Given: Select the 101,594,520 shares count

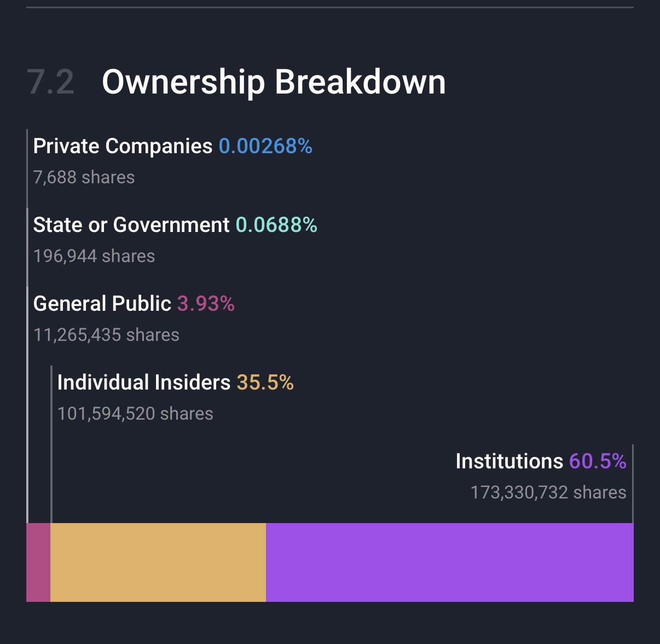Looking at the screenshot, I should point(135,414).
